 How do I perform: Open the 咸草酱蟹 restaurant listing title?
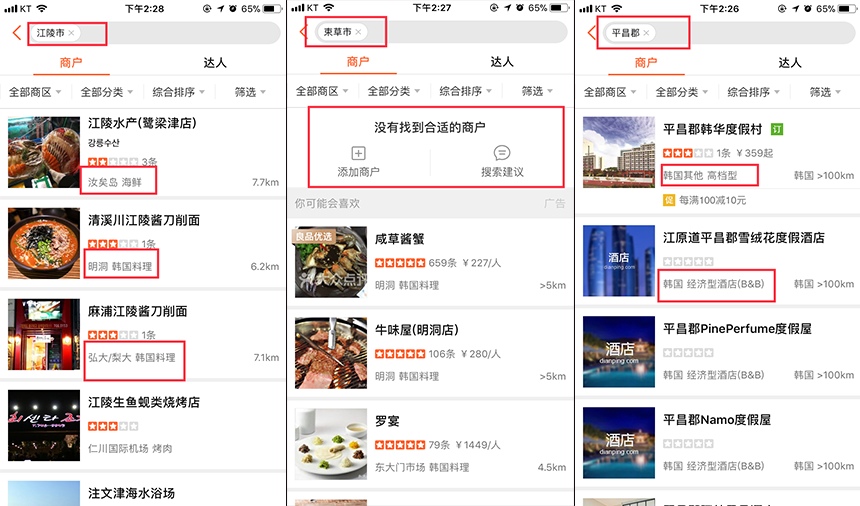click(400, 240)
